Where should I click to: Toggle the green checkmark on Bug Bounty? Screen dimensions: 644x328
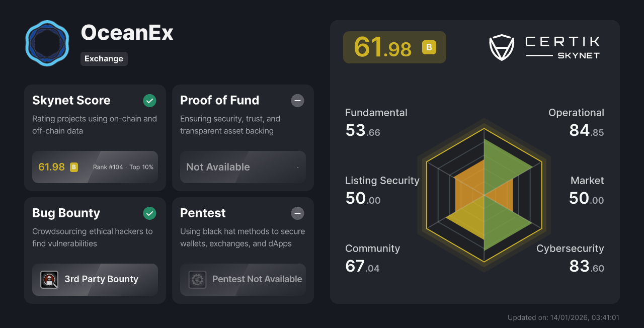149,213
